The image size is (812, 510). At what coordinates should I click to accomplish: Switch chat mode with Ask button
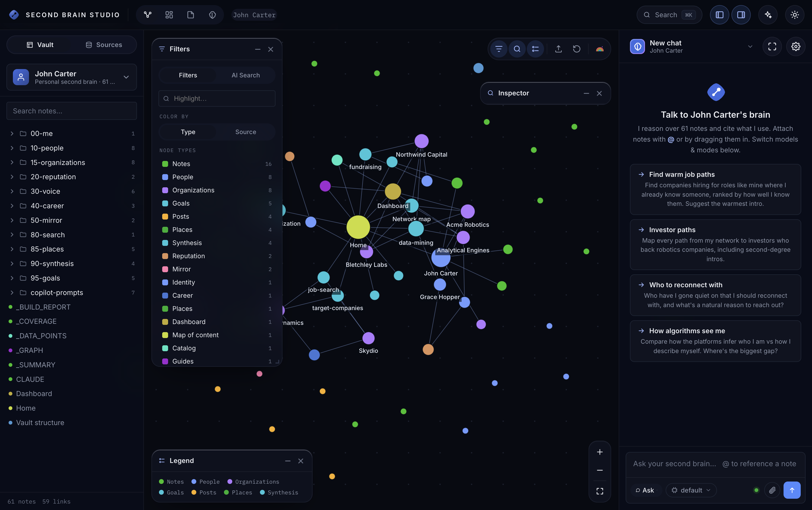645,490
